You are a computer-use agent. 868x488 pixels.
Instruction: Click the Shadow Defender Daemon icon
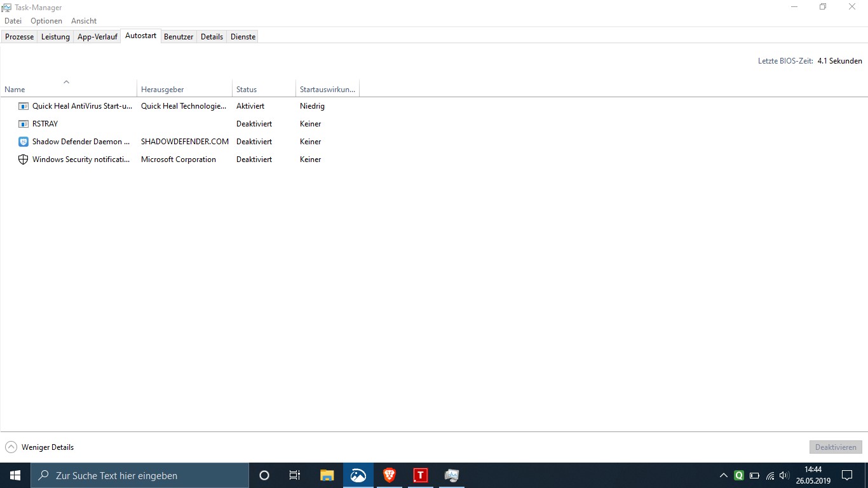coord(24,142)
